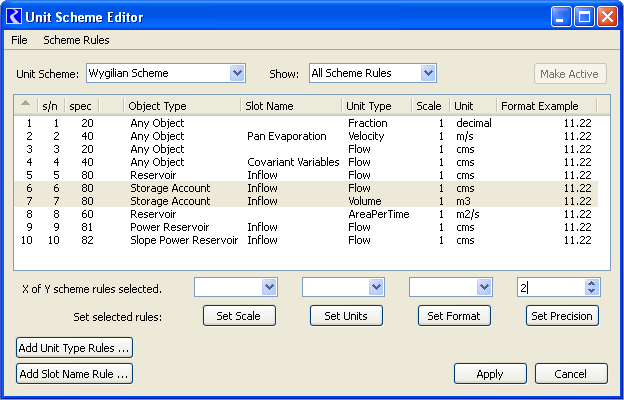Sort by the Object Type column header
The width and height of the screenshot is (624, 400).
click(x=182, y=106)
